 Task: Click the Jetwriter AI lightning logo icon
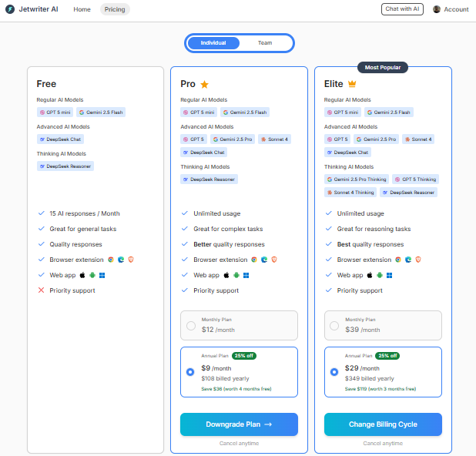(x=10, y=9)
